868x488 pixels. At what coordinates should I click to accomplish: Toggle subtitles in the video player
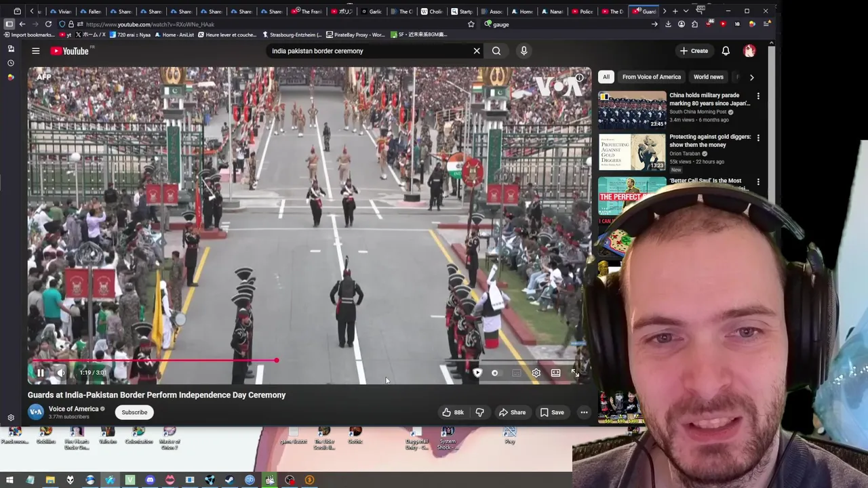click(x=516, y=373)
